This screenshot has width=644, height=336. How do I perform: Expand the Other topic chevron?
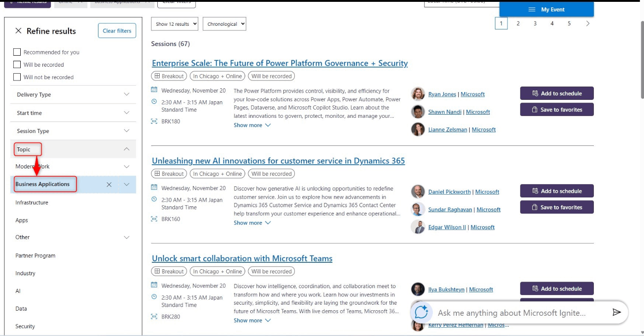(127, 238)
